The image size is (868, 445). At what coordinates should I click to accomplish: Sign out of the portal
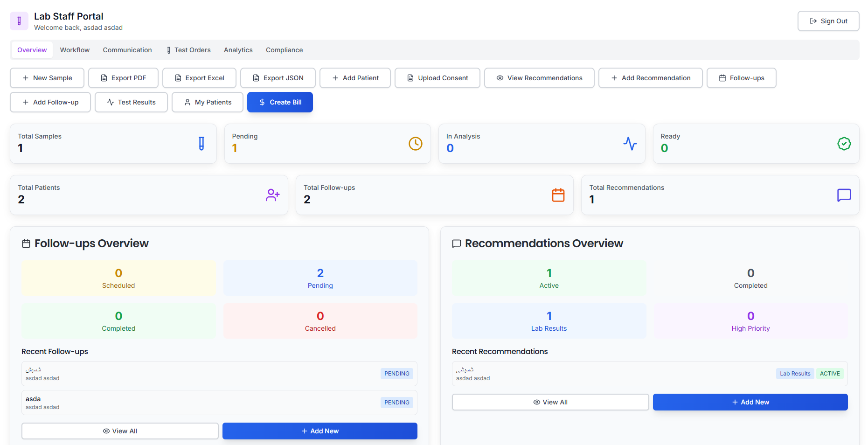[828, 21]
